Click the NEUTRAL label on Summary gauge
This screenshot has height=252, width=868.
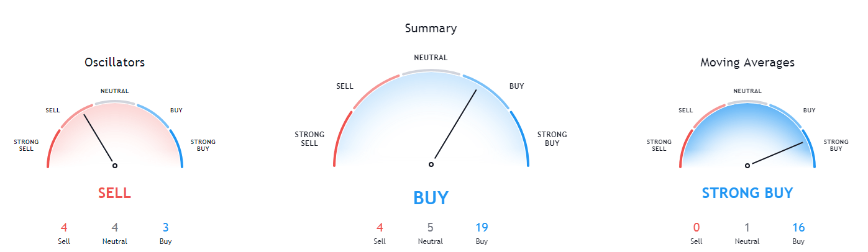coord(431,58)
